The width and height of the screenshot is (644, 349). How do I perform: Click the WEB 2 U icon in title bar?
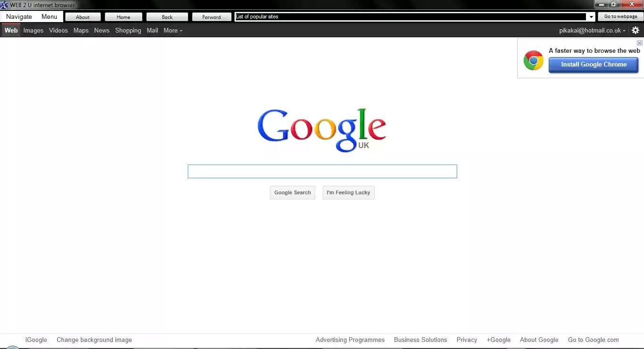coord(4,5)
